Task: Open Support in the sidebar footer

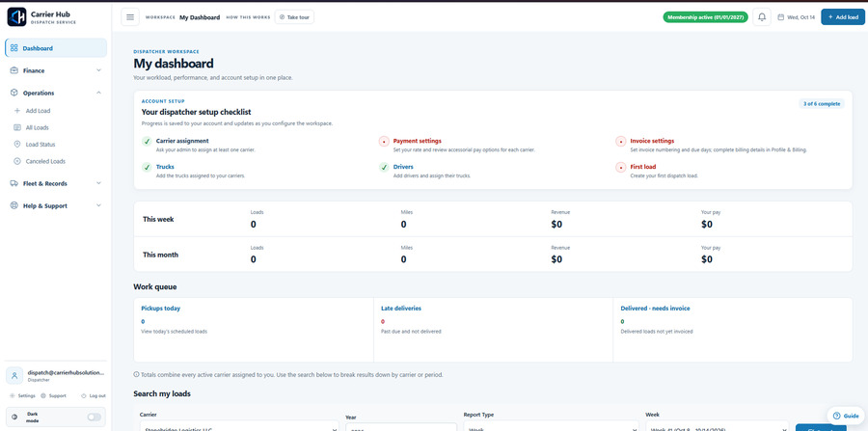Action: point(53,395)
